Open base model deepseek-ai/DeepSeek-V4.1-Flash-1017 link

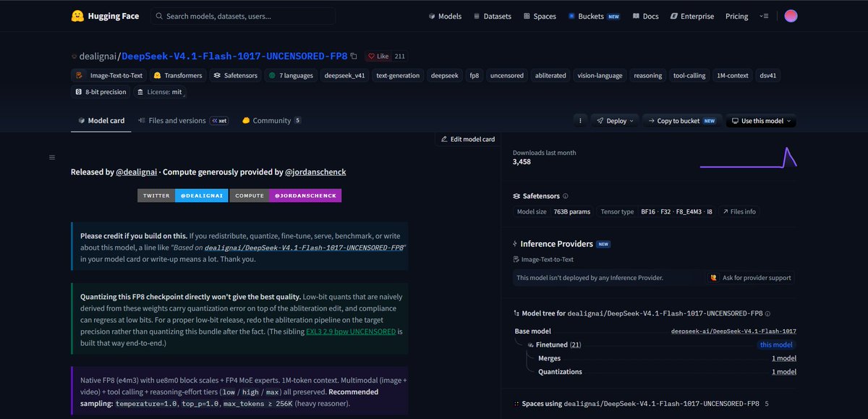pos(733,331)
